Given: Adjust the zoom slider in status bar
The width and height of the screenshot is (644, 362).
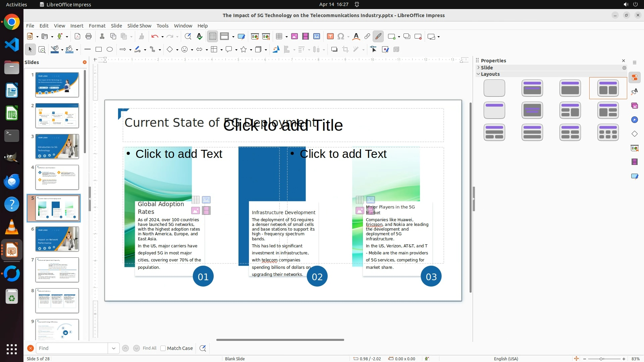Looking at the screenshot, I should (601, 359).
